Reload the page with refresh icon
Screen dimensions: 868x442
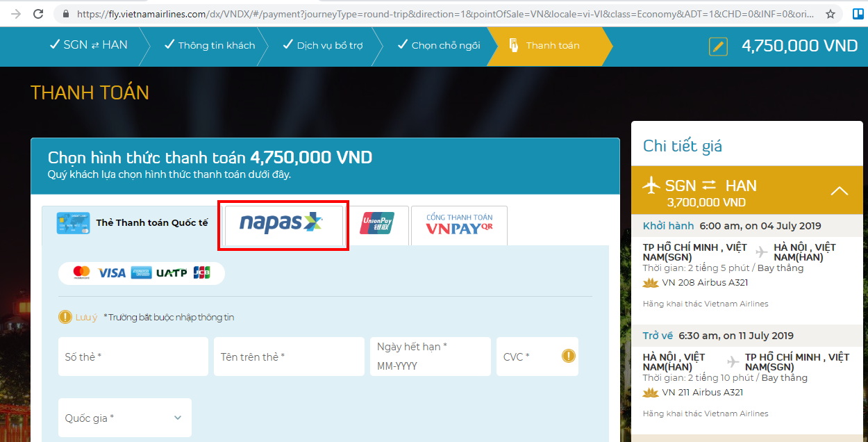click(39, 14)
